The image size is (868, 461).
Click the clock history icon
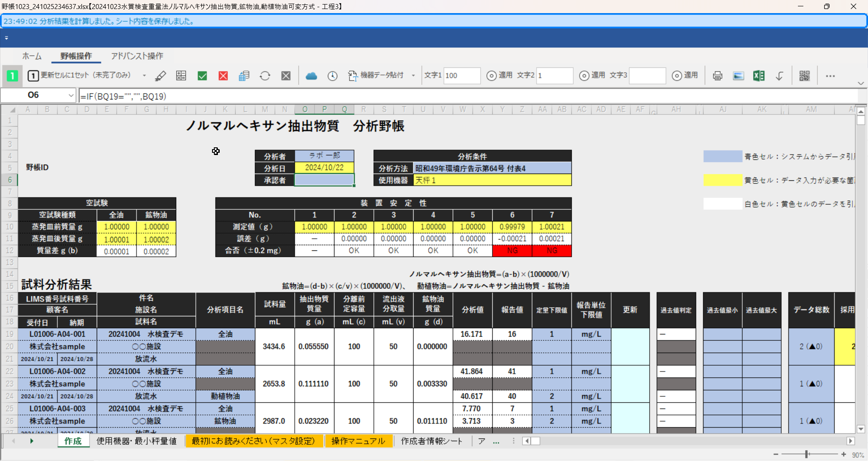tap(332, 75)
